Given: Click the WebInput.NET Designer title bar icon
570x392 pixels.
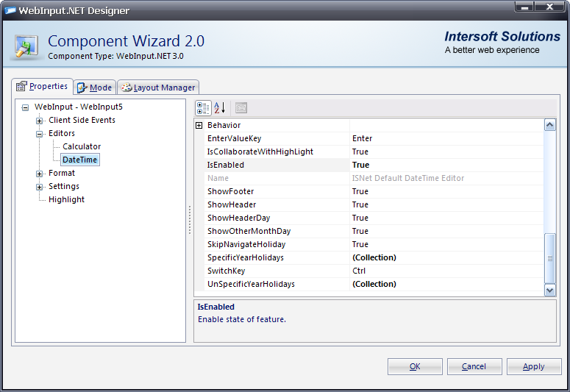Looking at the screenshot, I should coord(12,10).
